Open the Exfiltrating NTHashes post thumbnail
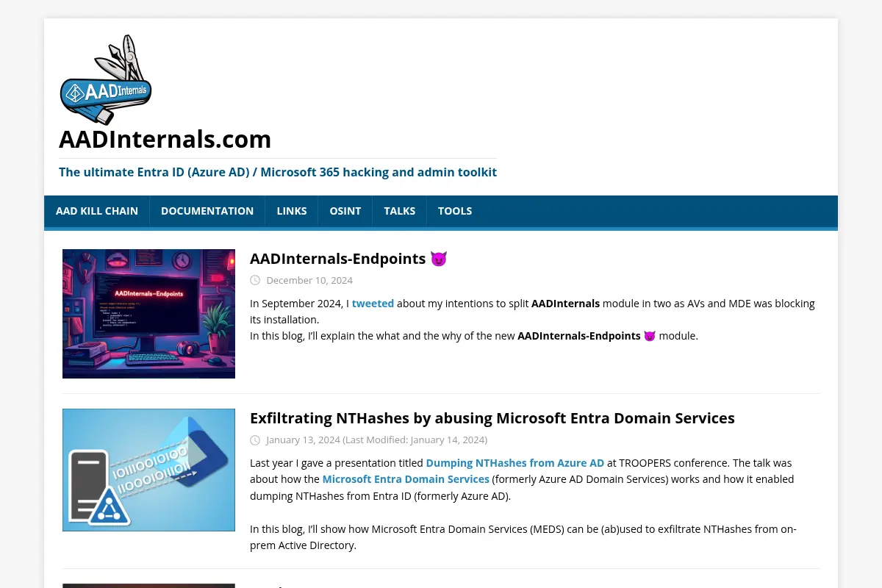 coord(148,470)
